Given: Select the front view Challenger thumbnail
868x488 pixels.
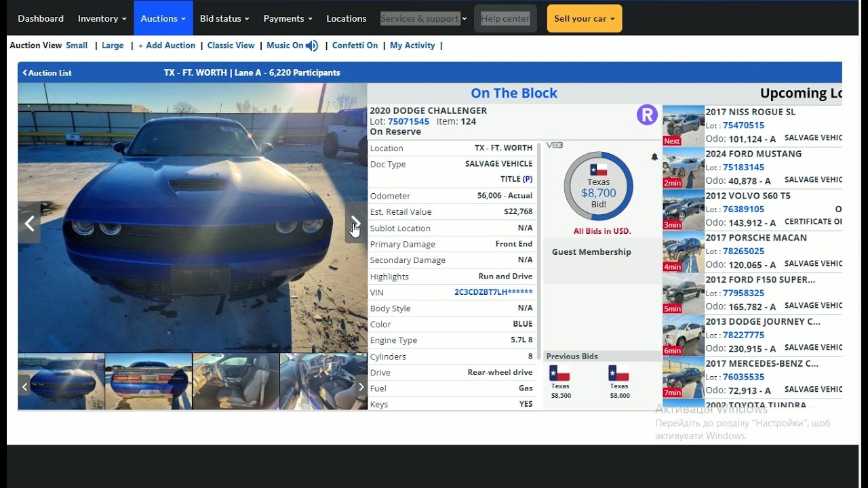Looking at the screenshot, I should click(x=62, y=382).
